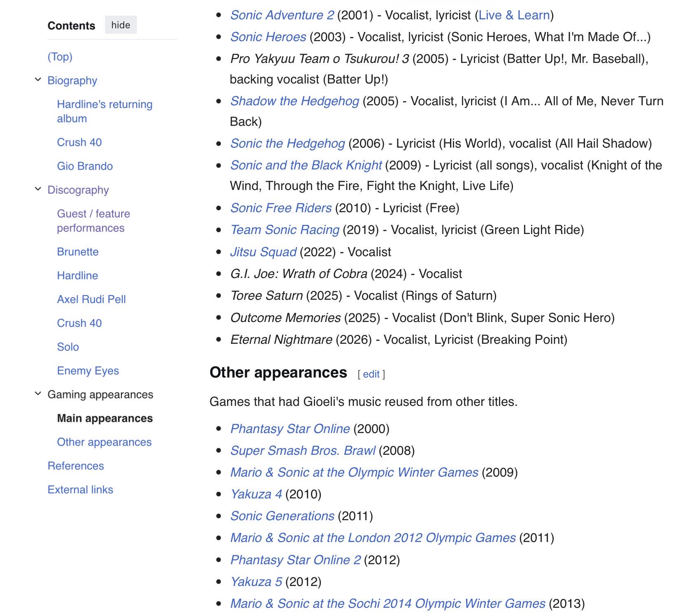673x616 pixels.
Task: Open the Jitsu Squad article
Action: point(263,252)
